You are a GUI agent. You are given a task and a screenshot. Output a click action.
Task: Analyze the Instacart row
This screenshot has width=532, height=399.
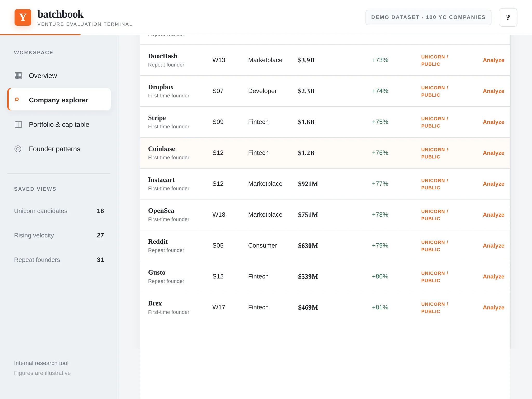493,184
